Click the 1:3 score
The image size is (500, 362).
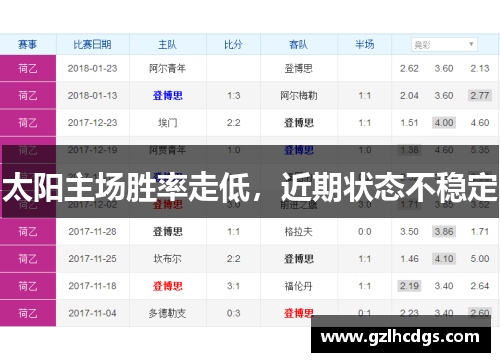point(233,96)
